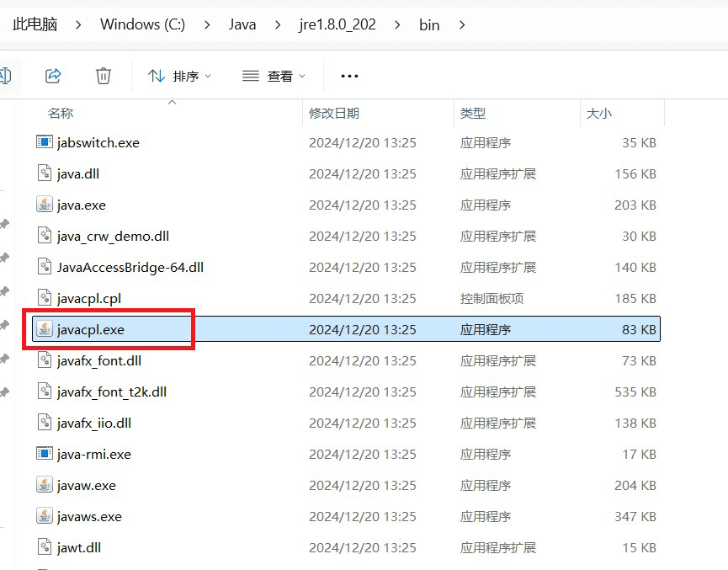Image resolution: width=728 pixels, height=570 pixels.
Task: Click the javacpl.exe Java cup icon
Action: pos(44,328)
